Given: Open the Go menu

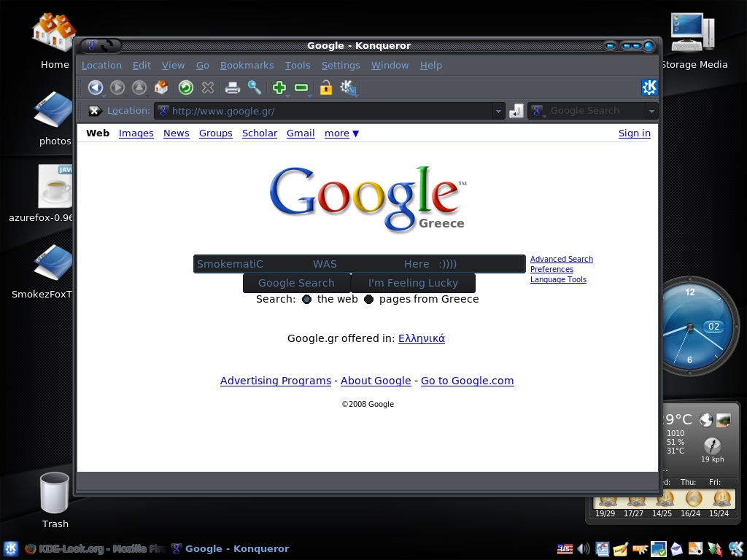Looking at the screenshot, I should (x=203, y=65).
